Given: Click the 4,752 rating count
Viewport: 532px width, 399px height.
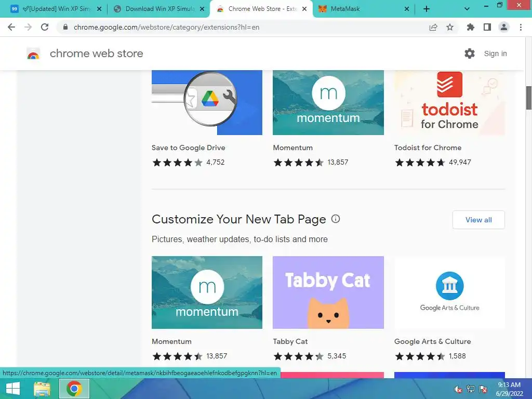Looking at the screenshot, I should click(x=216, y=162).
